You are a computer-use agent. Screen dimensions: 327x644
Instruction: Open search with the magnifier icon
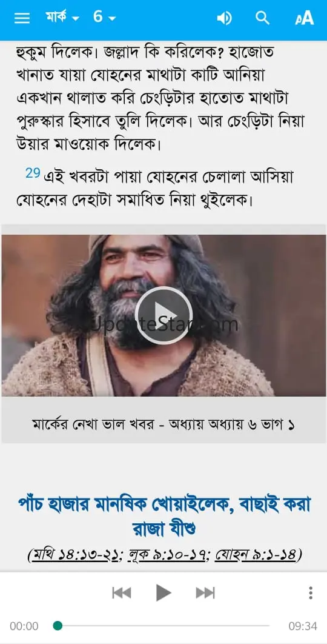263,18
